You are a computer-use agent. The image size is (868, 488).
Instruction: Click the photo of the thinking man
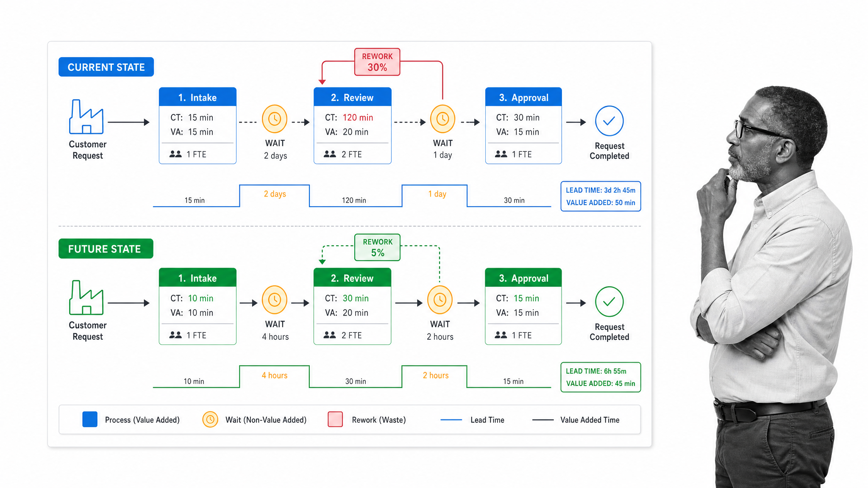click(x=771, y=287)
